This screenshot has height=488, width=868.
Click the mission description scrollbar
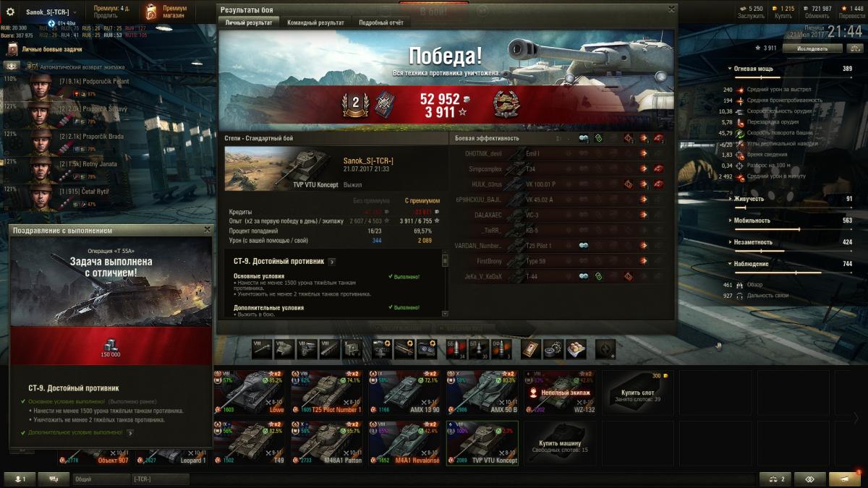[445, 283]
